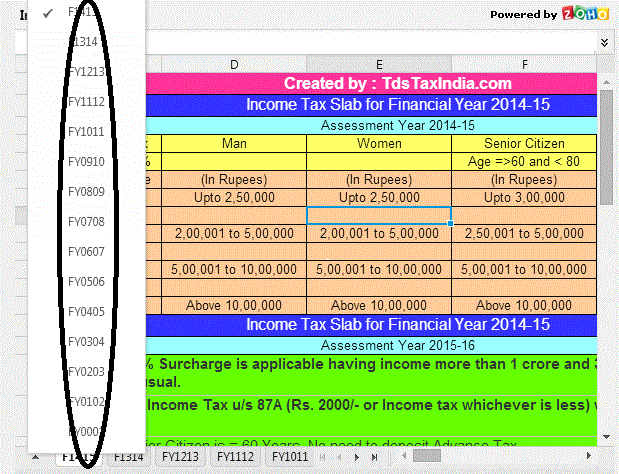
Task: Click the formula bar input field
Action: (371, 43)
